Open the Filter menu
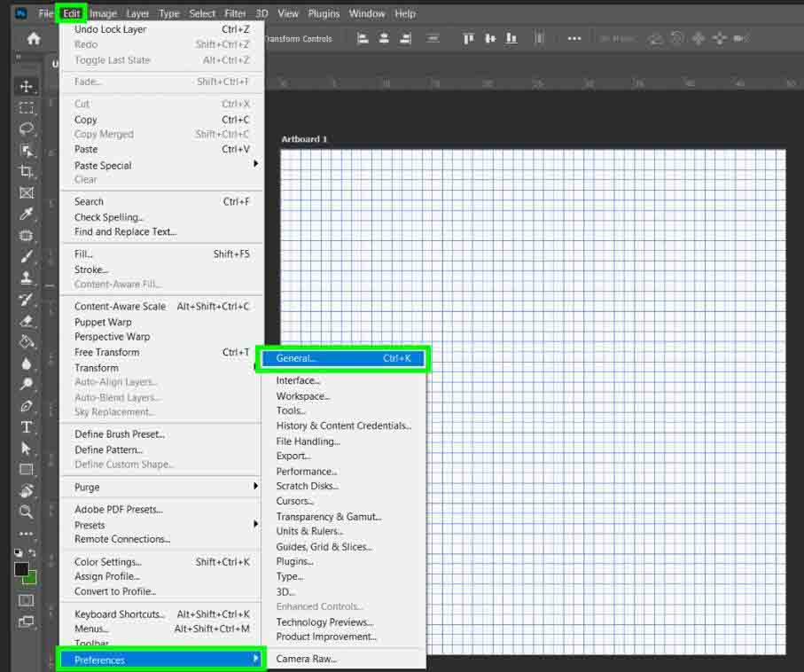 236,13
